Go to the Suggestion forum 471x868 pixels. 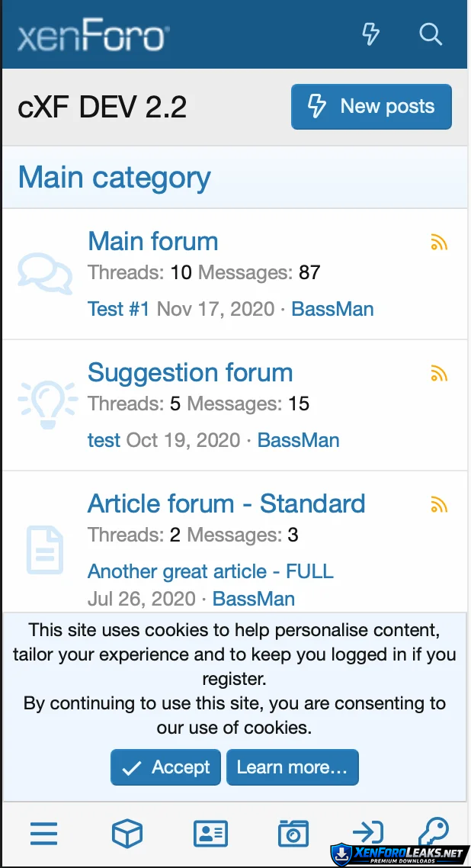click(x=191, y=373)
